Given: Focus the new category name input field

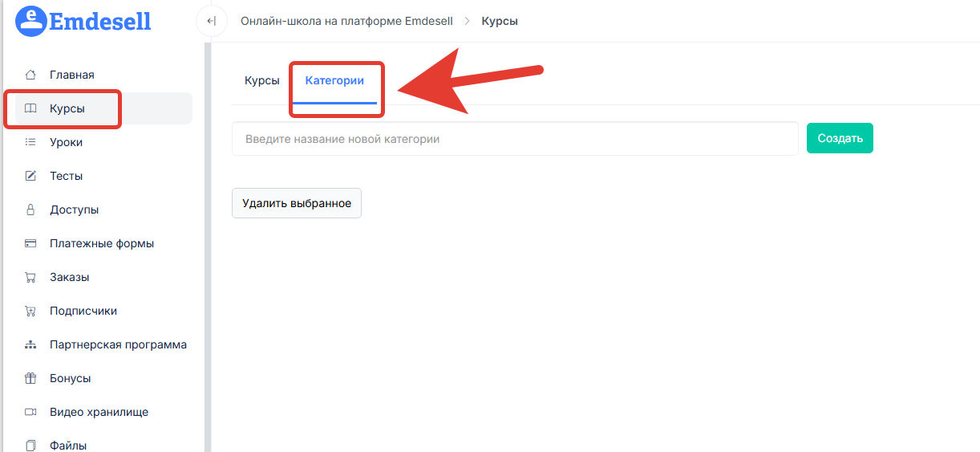Looking at the screenshot, I should point(514,139).
